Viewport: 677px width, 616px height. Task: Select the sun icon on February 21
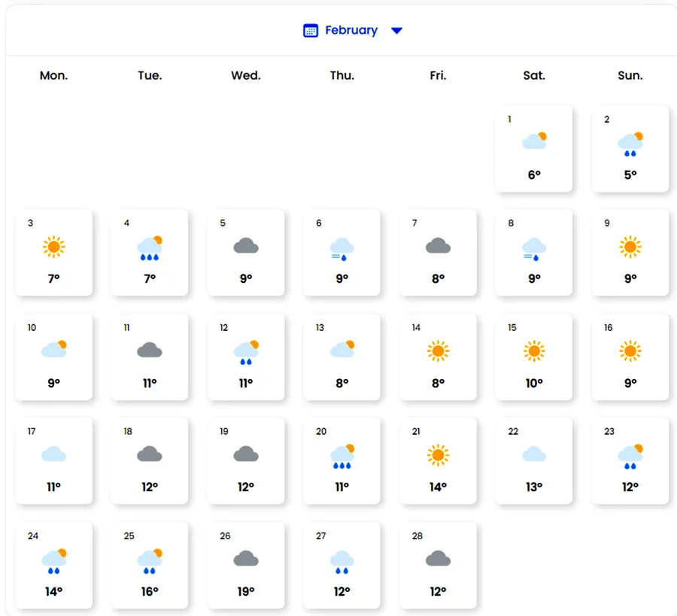438,454
